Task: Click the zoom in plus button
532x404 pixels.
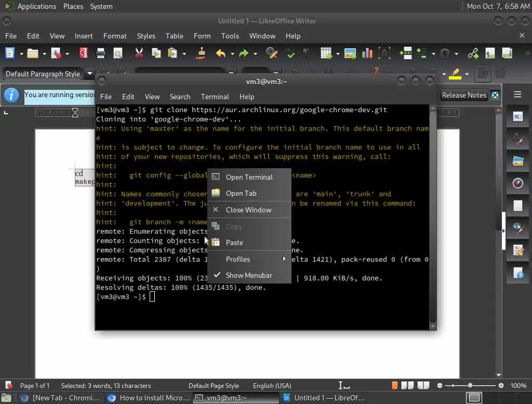Action: click(501, 386)
